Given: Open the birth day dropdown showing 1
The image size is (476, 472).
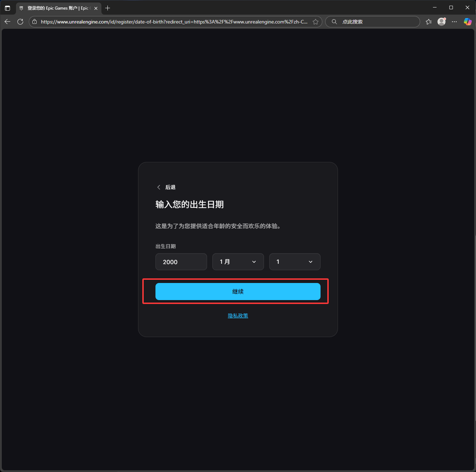Looking at the screenshot, I should [295, 262].
